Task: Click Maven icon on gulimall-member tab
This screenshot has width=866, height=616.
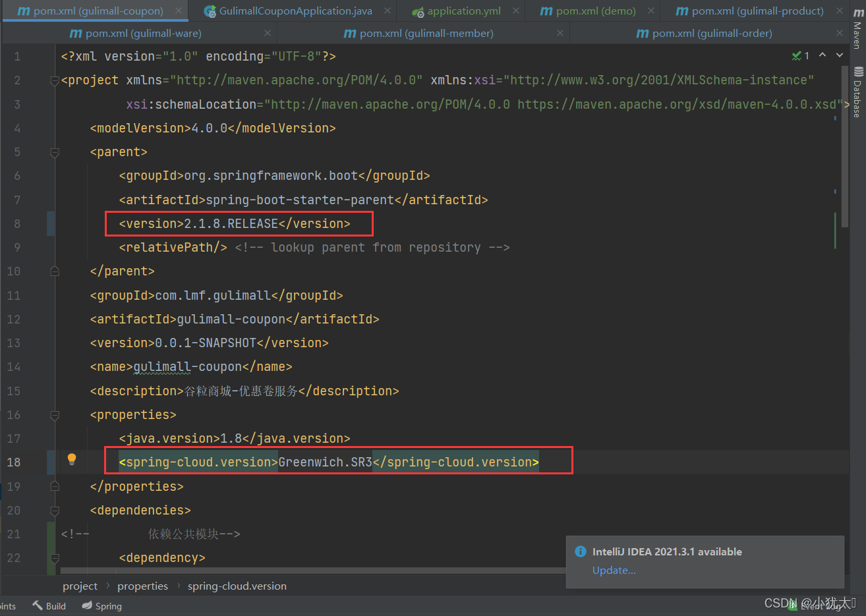Action: coord(350,33)
